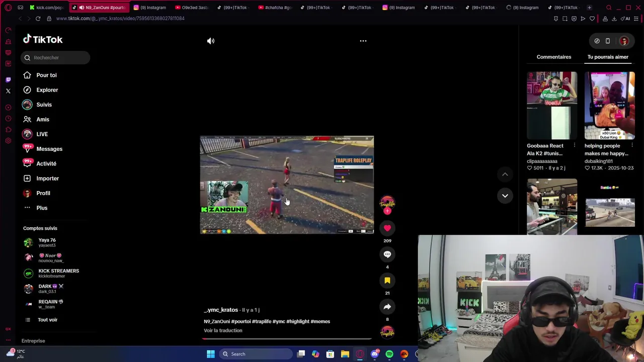Click the #traplife hashtag
The height and width of the screenshot is (362, 644).
point(262,321)
